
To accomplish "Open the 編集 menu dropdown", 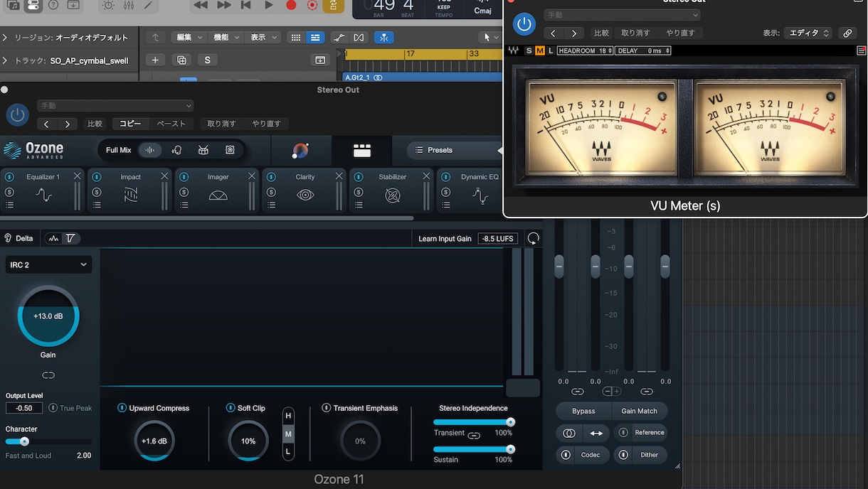I will [x=189, y=38].
